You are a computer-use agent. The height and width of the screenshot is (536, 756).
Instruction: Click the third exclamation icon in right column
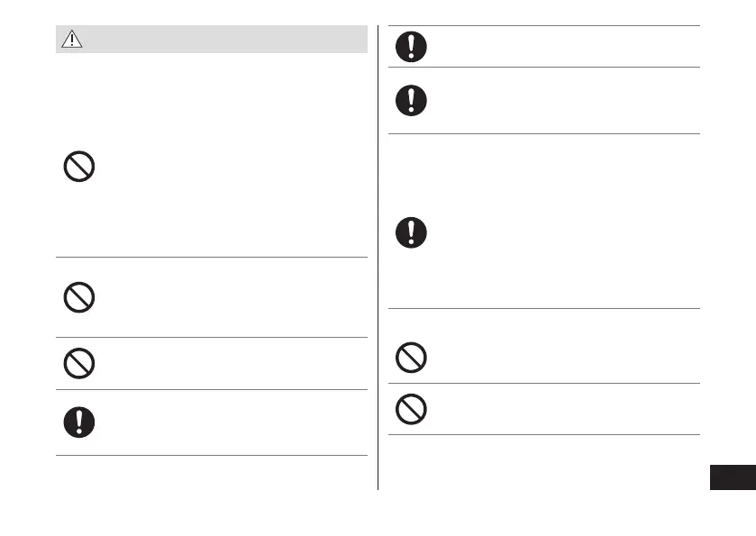click(x=412, y=232)
